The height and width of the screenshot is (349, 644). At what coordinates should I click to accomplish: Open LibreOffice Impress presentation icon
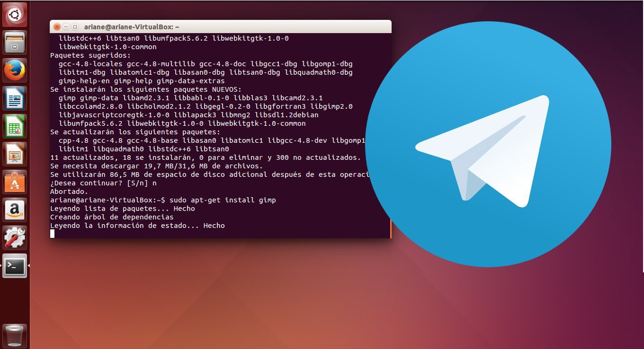pos(15,154)
